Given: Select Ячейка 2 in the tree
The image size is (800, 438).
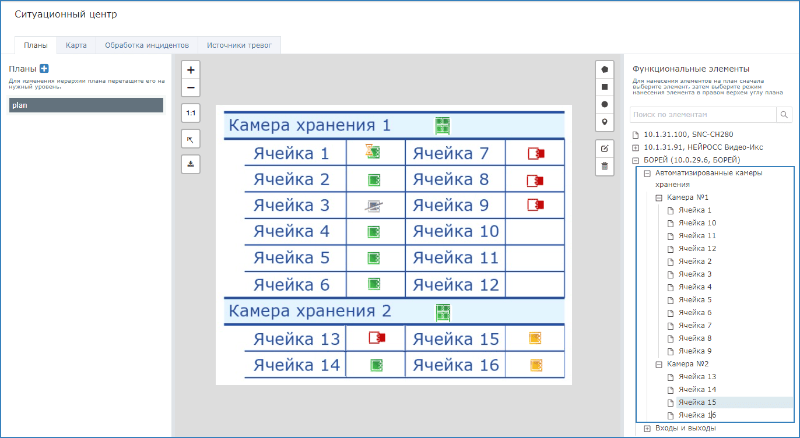Looking at the screenshot, I should (x=694, y=261).
